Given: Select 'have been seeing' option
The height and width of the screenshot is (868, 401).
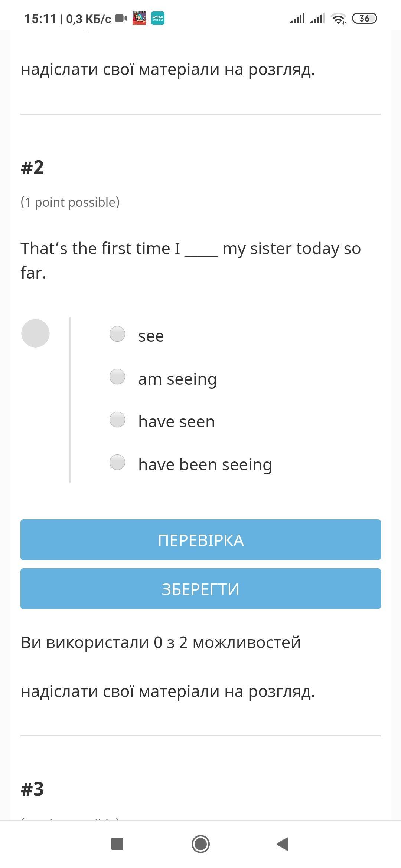Looking at the screenshot, I should click(117, 463).
